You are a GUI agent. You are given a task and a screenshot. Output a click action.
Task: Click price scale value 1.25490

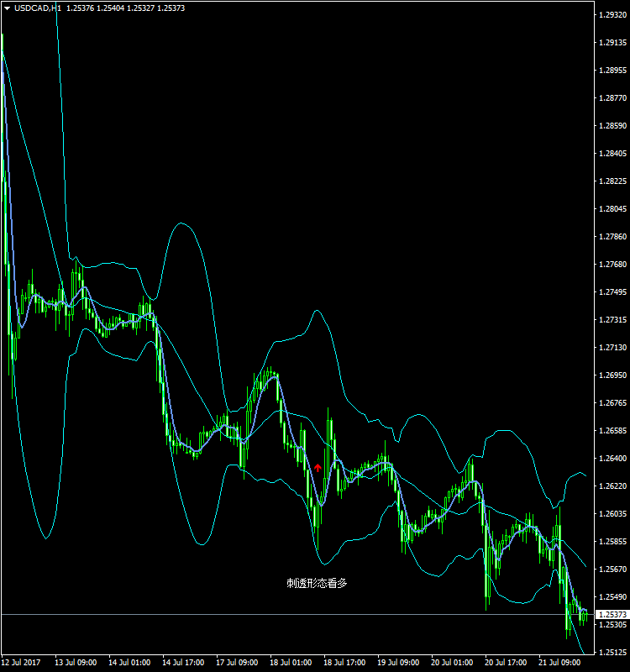[612, 596]
